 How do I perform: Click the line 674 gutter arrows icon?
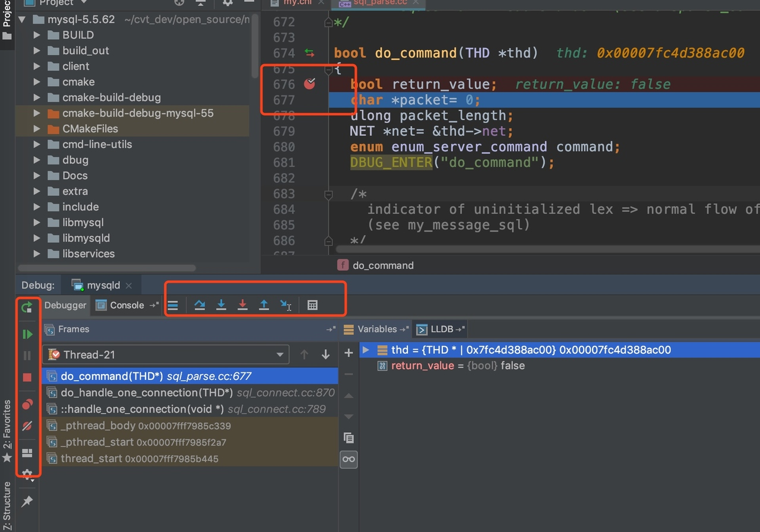[x=309, y=53]
